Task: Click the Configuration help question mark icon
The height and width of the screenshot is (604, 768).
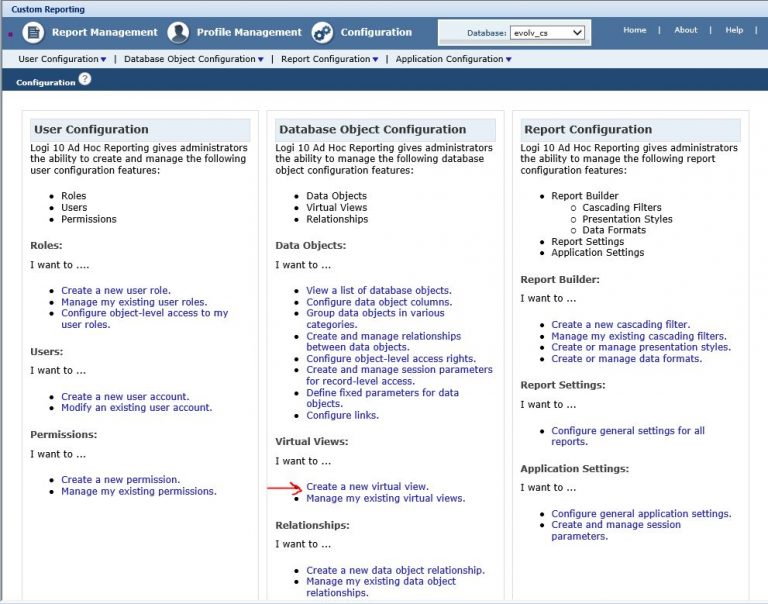Action: tap(85, 80)
